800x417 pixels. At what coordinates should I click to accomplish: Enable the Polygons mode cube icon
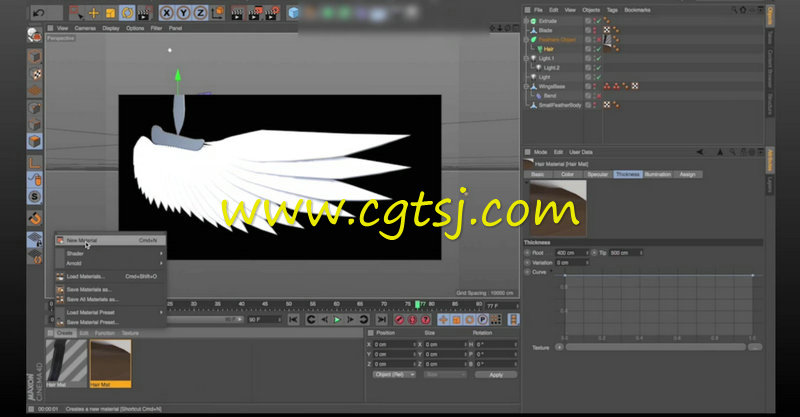pyautogui.click(x=35, y=141)
